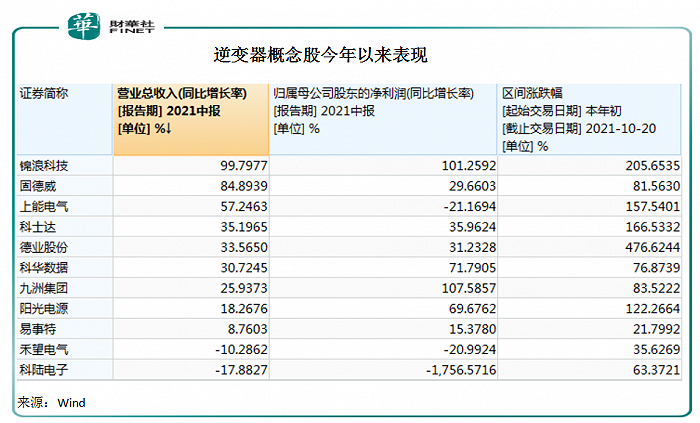
Task: Click net profit growth value 29.6603
Action: pos(472,186)
